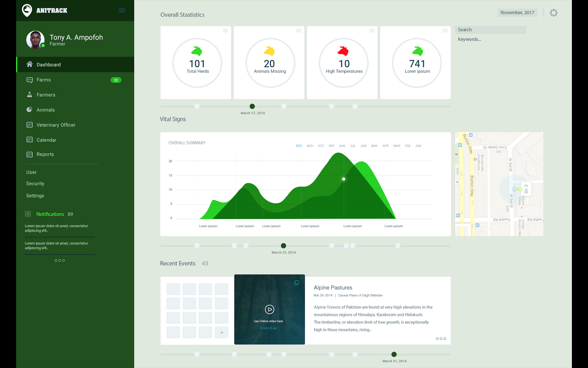Click the Anitrack logo icon

(27, 10)
